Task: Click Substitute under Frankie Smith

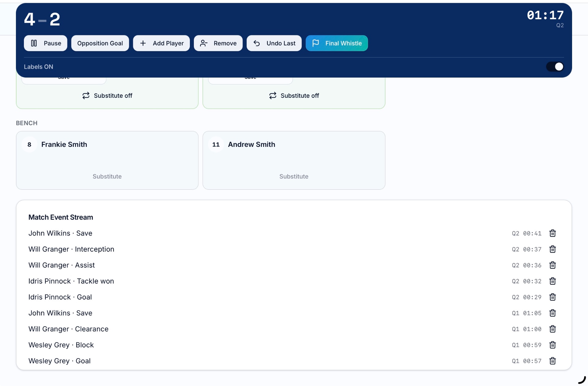Action: point(107,176)
